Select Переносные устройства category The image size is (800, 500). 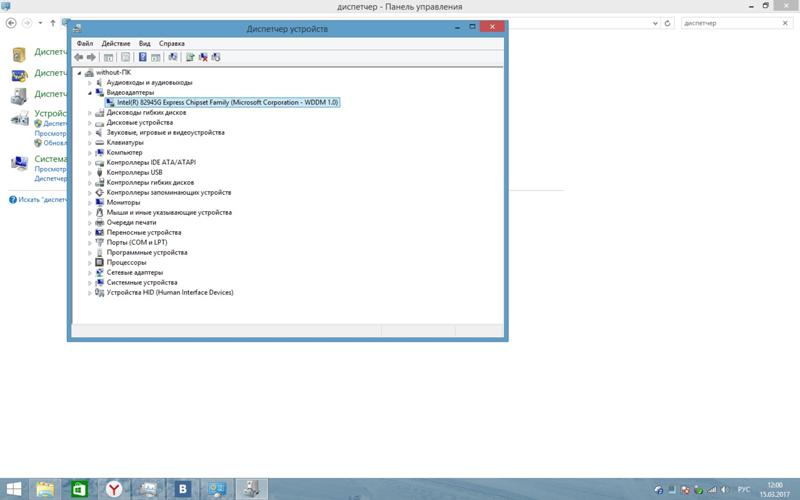coord(144,233)
